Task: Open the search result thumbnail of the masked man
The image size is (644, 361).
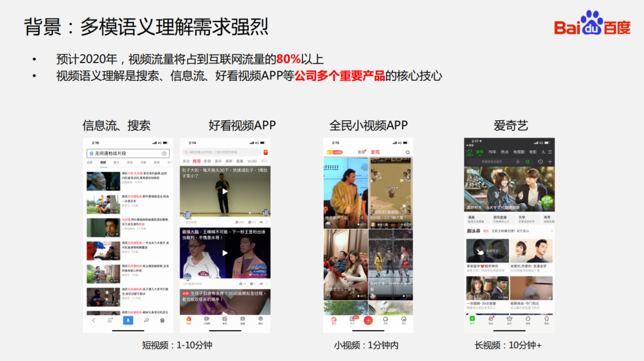Action: [103, 297]
